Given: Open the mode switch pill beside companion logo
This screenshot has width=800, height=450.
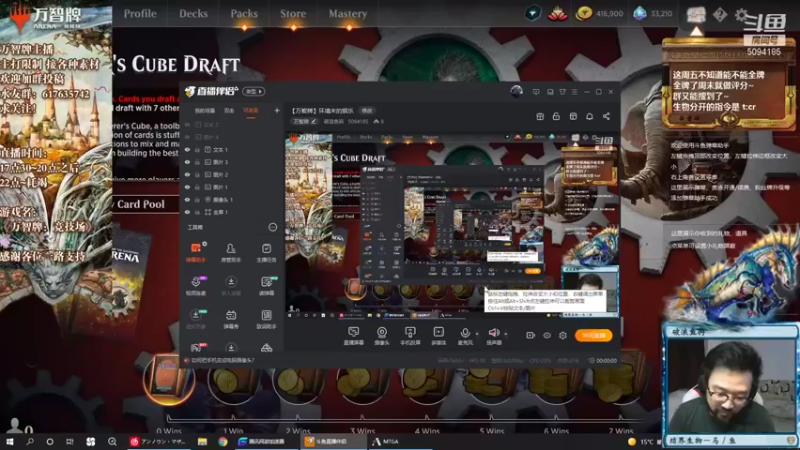Looking at the screenshot, I should [254, 91].
